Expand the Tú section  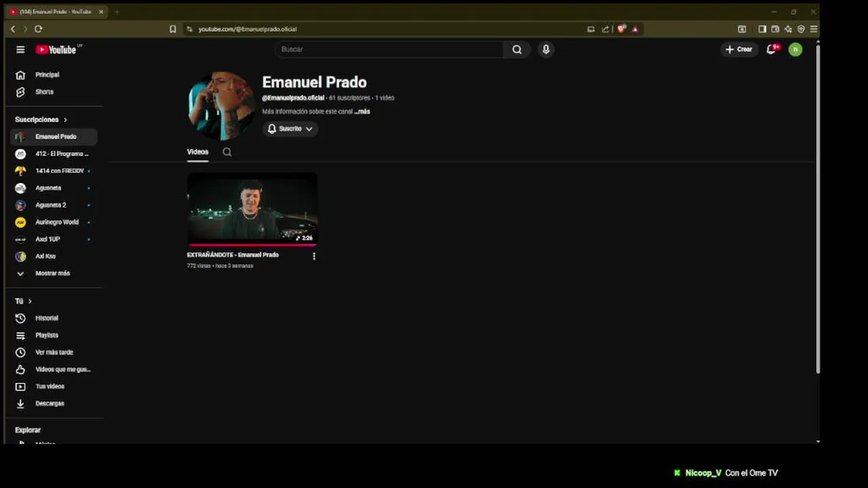click(x=23, y=301)
